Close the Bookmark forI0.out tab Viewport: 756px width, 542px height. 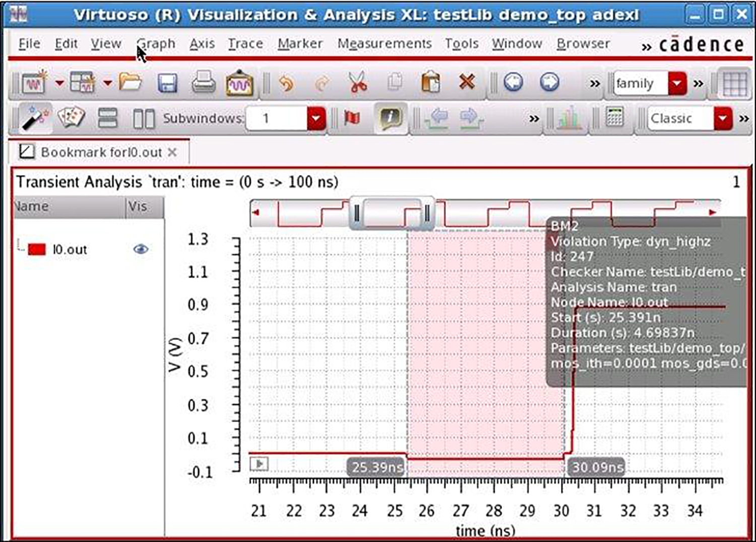point(172,152)
